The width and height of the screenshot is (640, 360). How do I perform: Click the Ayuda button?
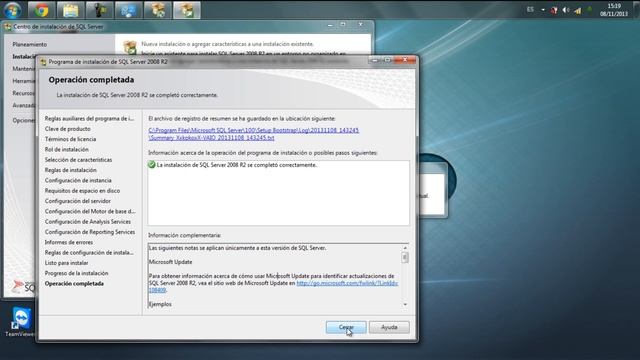click(x=389, y=327)
